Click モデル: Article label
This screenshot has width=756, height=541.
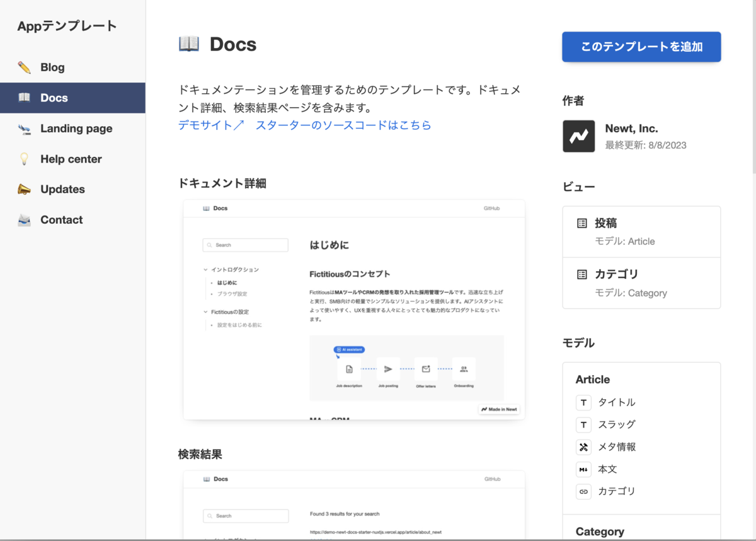(x=625, y=241)
